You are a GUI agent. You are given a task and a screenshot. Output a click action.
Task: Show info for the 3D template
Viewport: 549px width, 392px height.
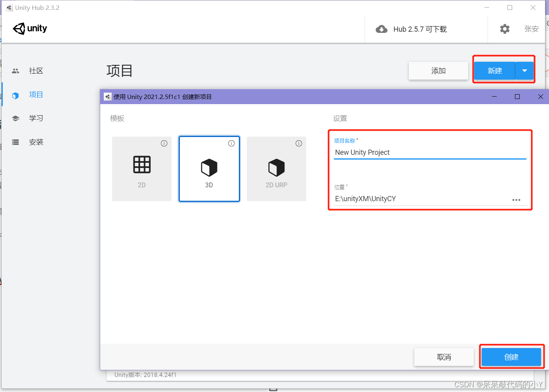(231, 143)
